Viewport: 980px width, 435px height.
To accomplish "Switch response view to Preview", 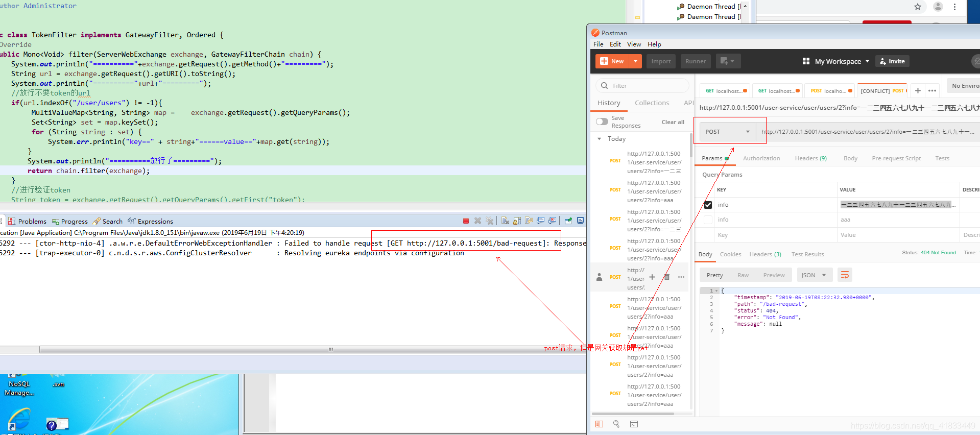I will click(x=774, y=275).
